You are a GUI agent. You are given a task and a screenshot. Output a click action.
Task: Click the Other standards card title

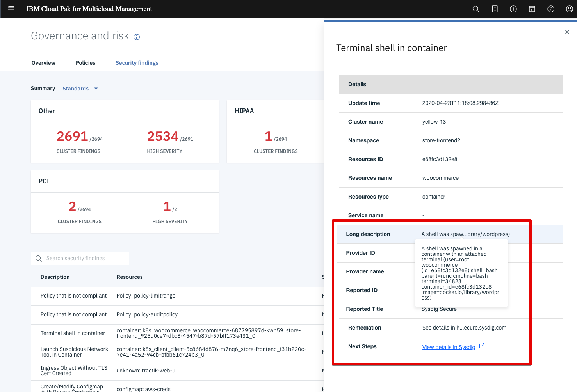(47, 111)
